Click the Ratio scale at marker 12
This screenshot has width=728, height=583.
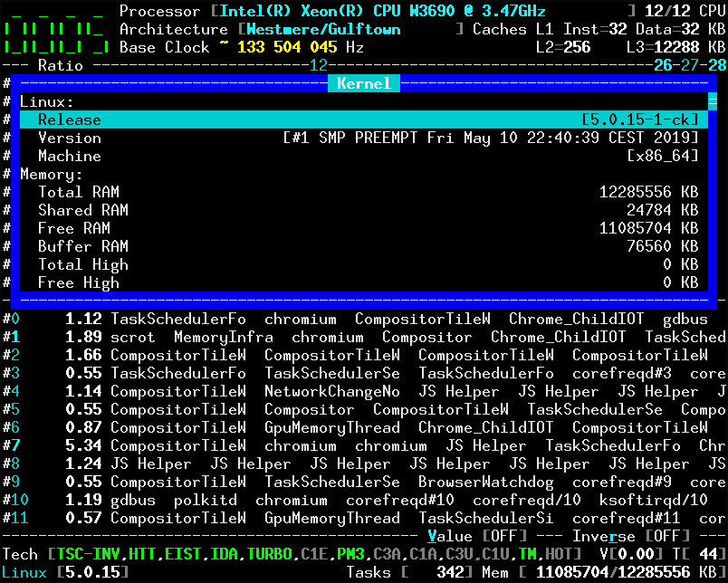coord(316,65)
